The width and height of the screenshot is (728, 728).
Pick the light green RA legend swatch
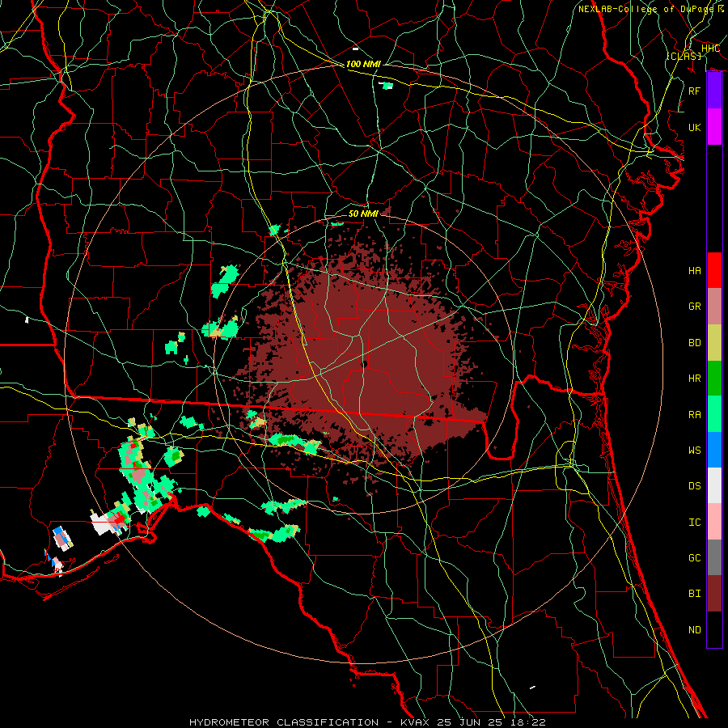point(714,414)
